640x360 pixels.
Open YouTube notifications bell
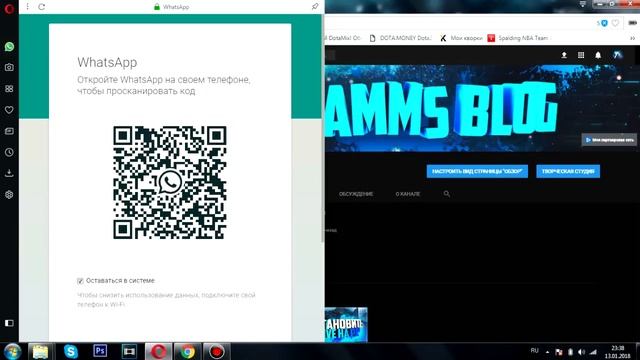coord(598,55)
